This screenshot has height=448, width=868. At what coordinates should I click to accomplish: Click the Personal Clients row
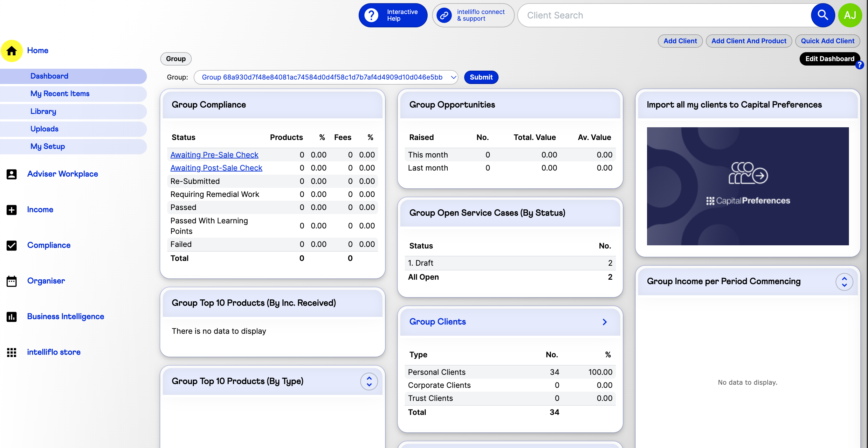(x=510, y=372)
